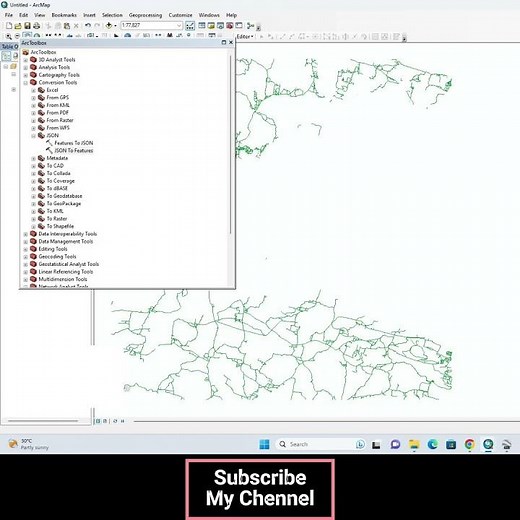Select the Metadata toolset row
The image size is (520, 520).
point(53,158)
